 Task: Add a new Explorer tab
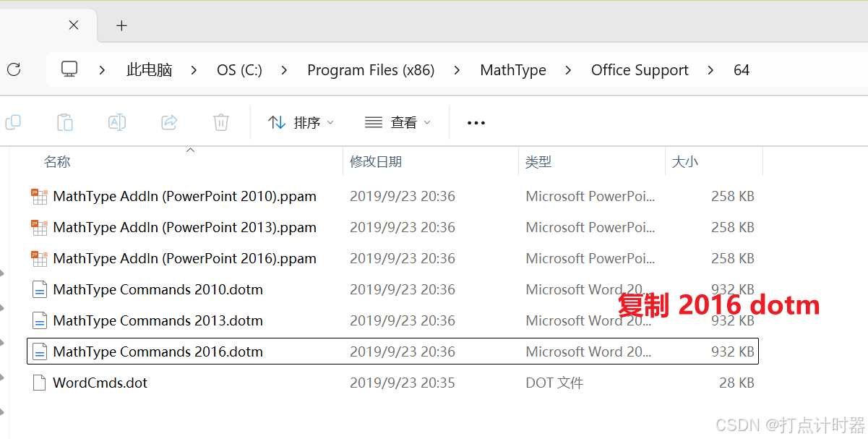coord(121,25)
